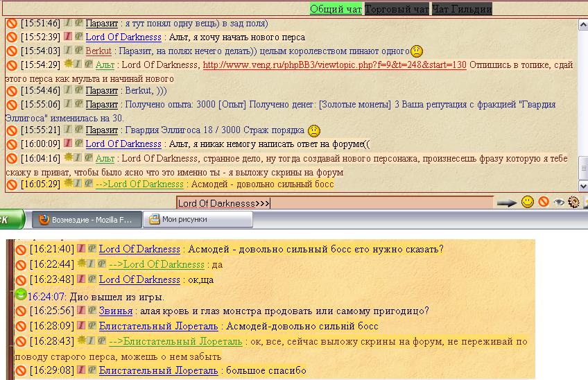
Task: Click red info I icon at 15:52:39
Action: (x=68, y=36)
